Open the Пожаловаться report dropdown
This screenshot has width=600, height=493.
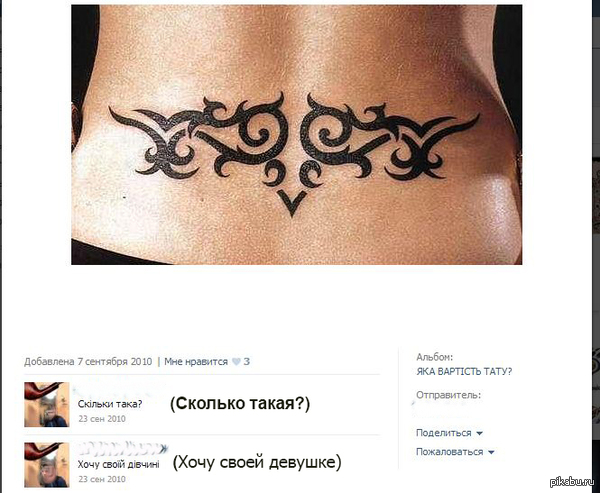449,452
